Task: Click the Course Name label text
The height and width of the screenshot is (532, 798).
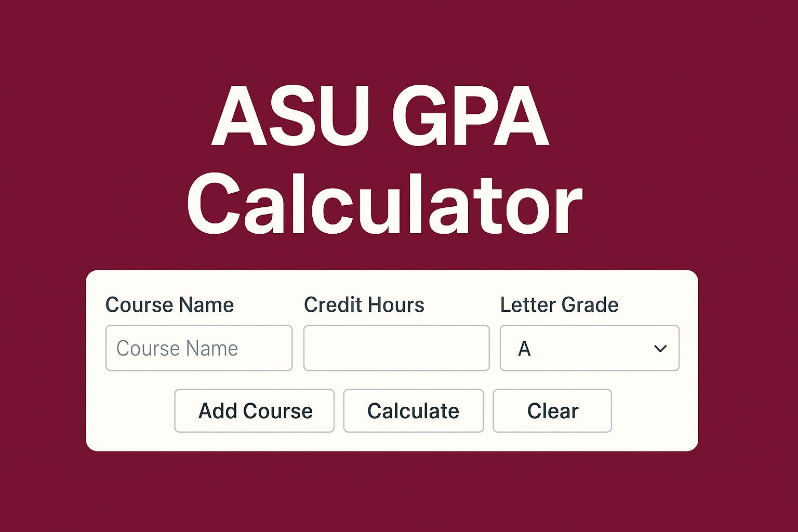Action: pyautogui.click(x=169, y=305)
